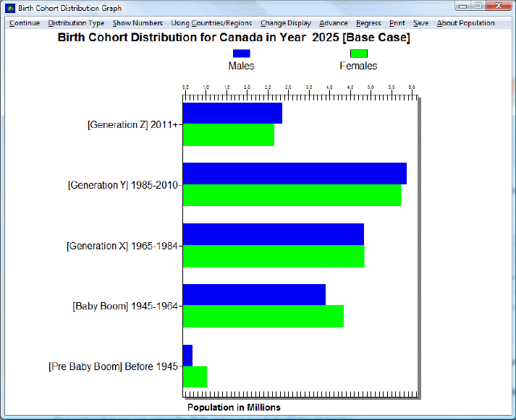516x420 pixels.
Task: Click the blue Generation X males bar
Action: pyautogui.click(x=274, y=234)
